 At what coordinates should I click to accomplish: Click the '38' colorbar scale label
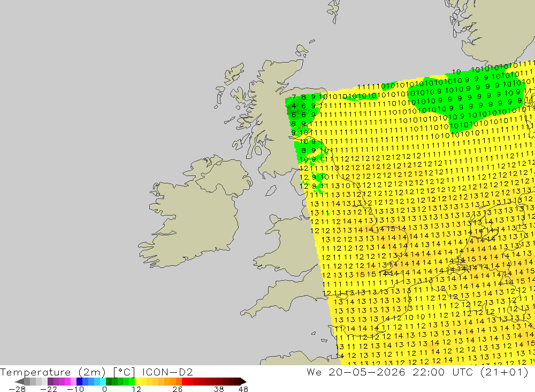pos(219,389)
